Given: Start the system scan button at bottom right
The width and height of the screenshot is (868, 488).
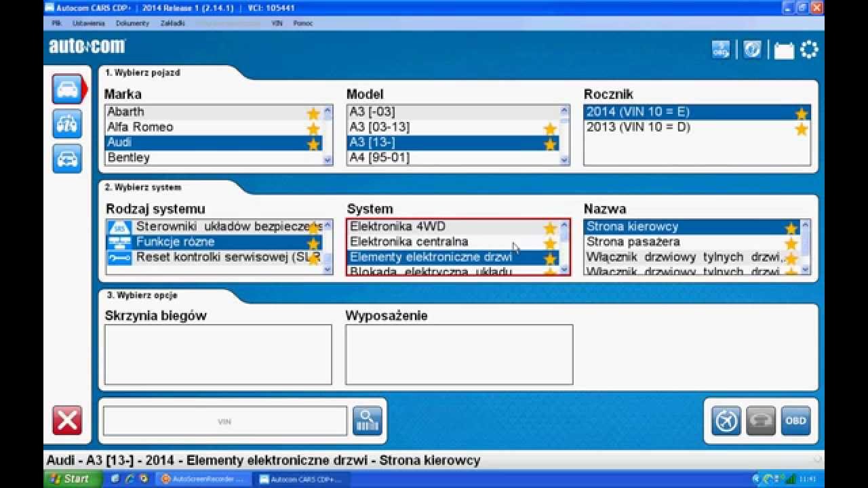Looking at the screenshot, I should [x=726, y=421].
